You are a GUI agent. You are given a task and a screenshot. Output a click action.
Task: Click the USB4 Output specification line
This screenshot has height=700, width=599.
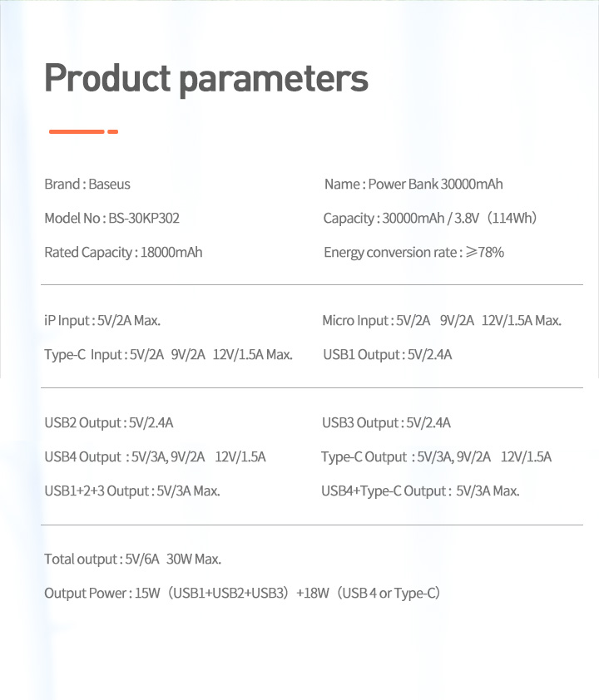[155, 457]
